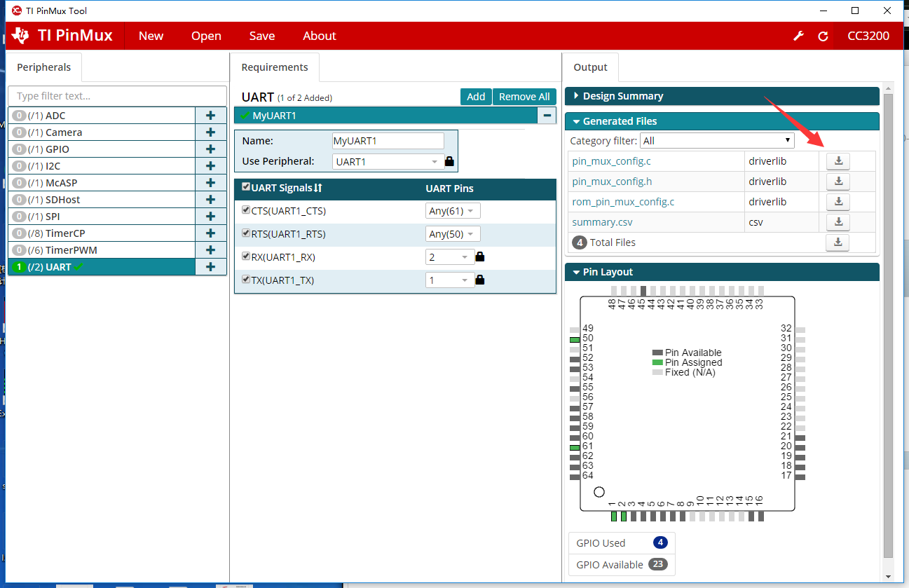
Task: Open the New menu item
Action: click(151, 36)
